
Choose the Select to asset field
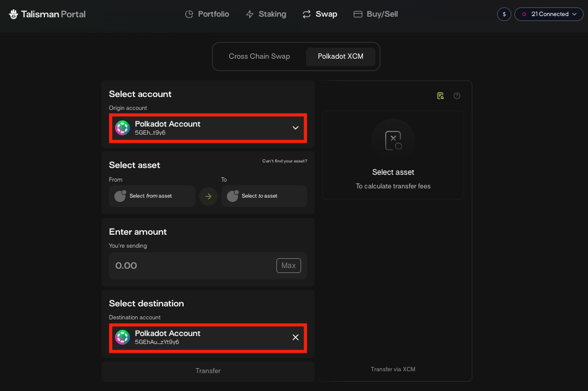[264, 196]
